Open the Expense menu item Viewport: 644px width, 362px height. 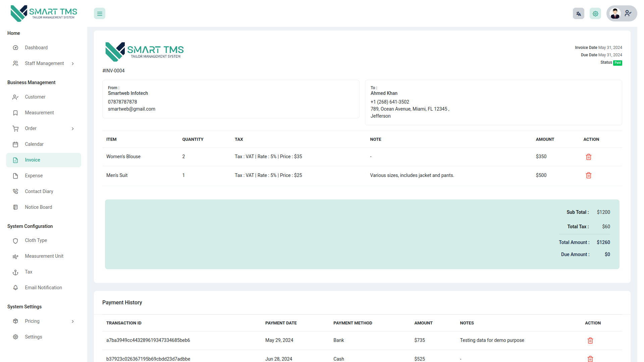click(34, 176)
